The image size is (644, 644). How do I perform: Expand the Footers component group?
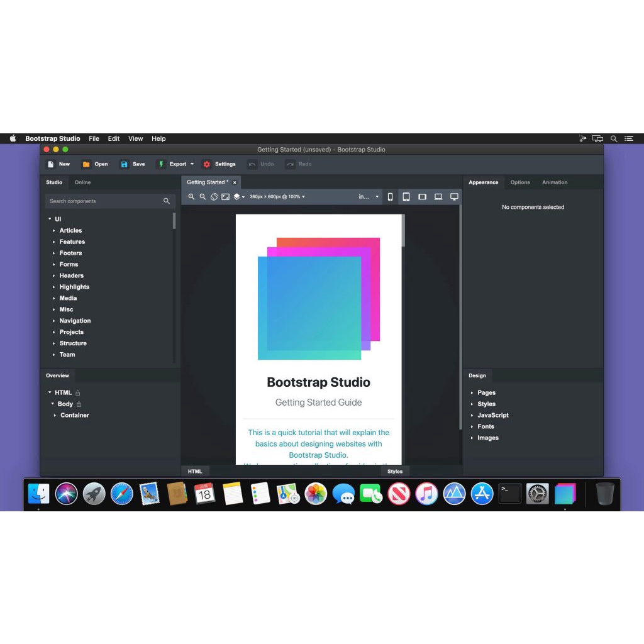54,253
